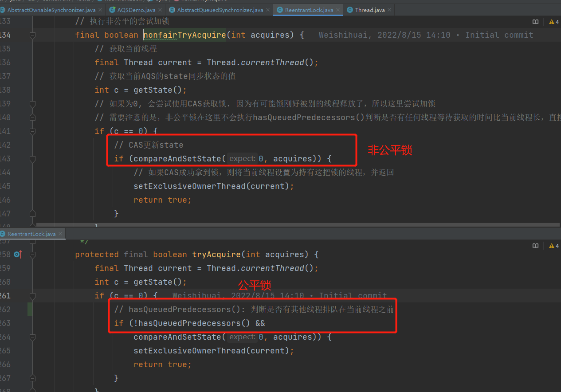
Task: Click fold end marker at line 267
Action: tap(32, 378)
